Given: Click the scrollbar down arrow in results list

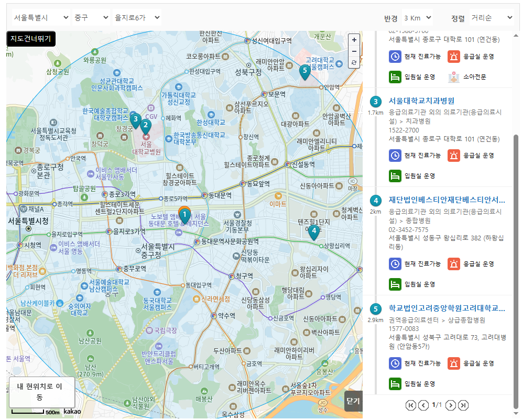Looking at the screenshot, I should (516, 413).
